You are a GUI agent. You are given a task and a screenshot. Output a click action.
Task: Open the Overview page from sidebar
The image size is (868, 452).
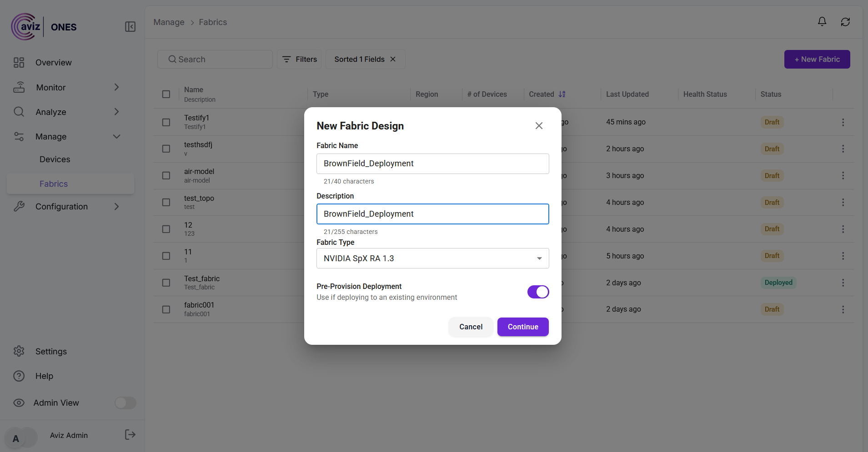(53, 63)
